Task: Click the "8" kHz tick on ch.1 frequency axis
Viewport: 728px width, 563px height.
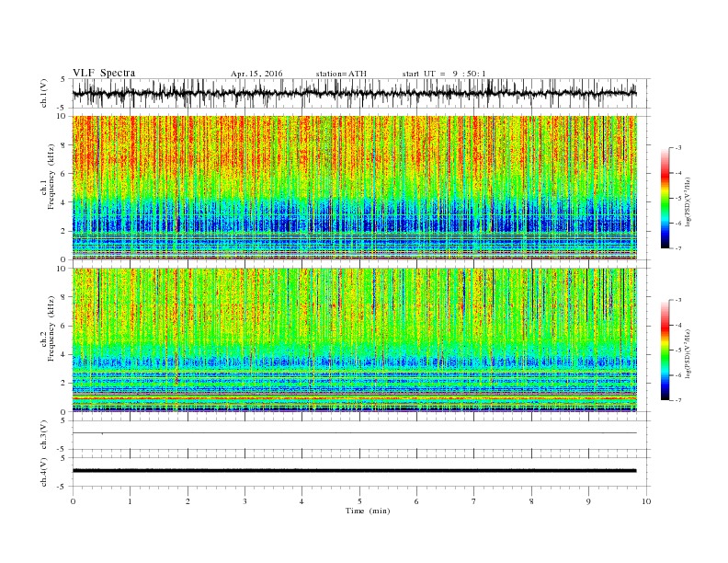Action: tap(63, 145)
